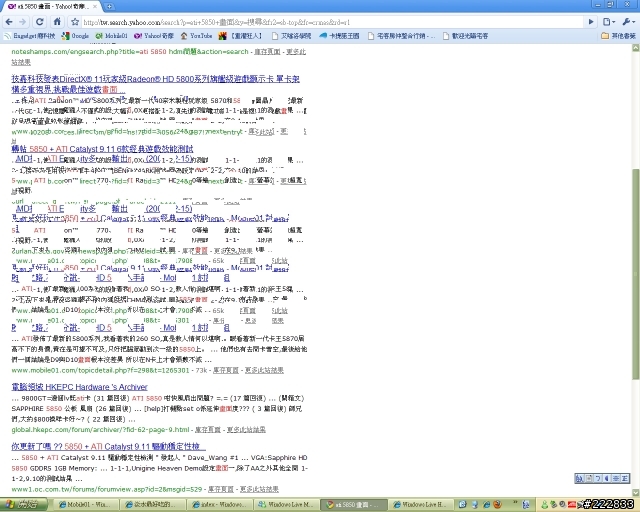Click the Firefox quick launch icon in taskbar
This screenshot has height=512, width=640.
click(x=497, y=505)
